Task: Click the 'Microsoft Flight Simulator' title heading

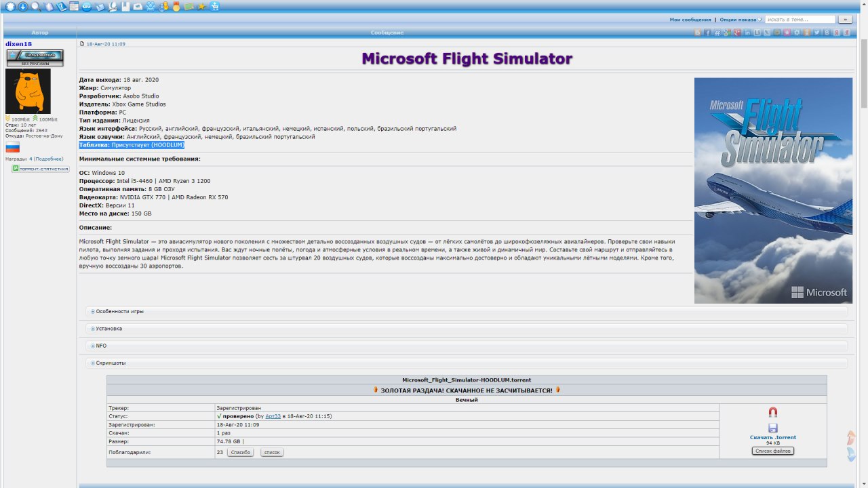Action: point(467,59)
